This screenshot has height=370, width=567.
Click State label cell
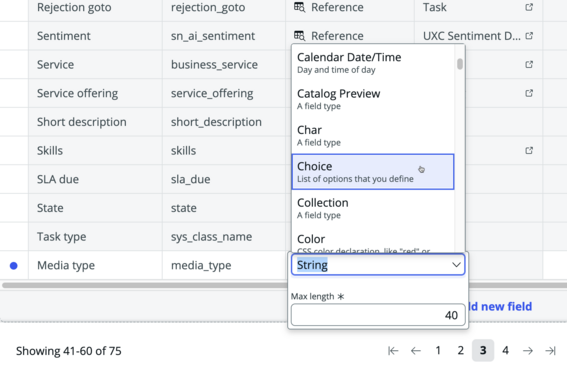[95, 208]
